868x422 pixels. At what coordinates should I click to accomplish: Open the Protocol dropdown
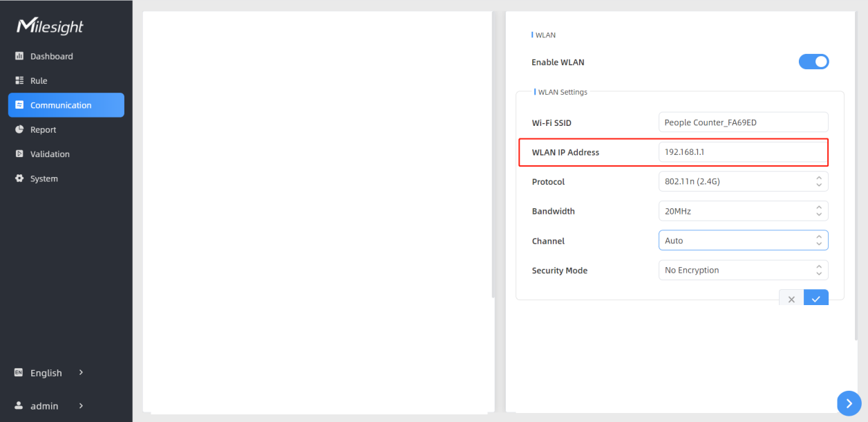[x=743, y=181]
